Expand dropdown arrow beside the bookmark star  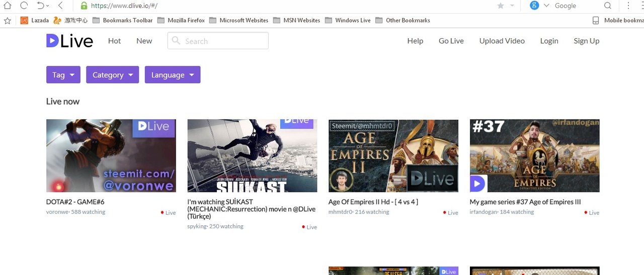(x=512, y=6)
